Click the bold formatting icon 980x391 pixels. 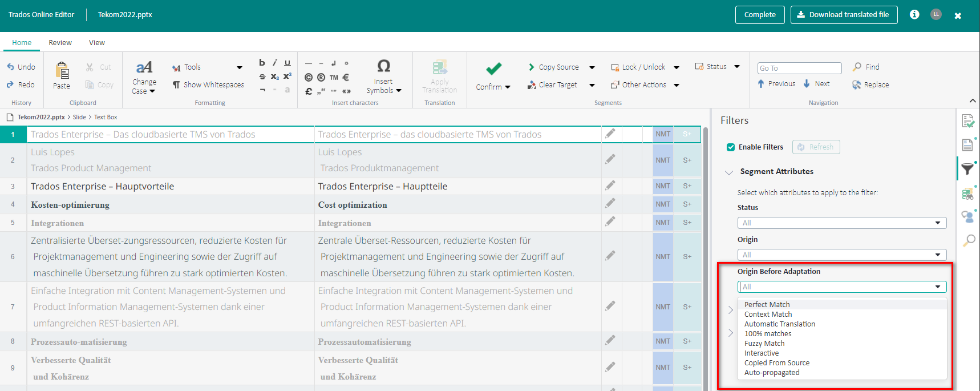click(262, 63)
